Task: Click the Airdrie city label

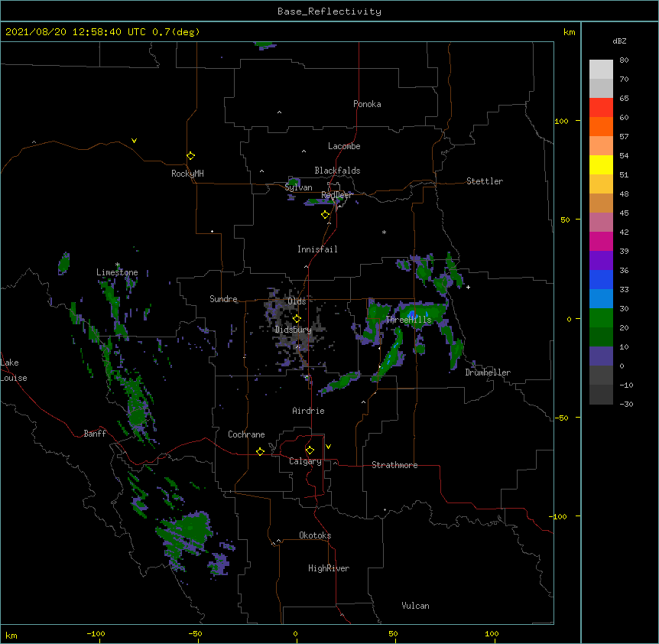Action: pos(309,411)
